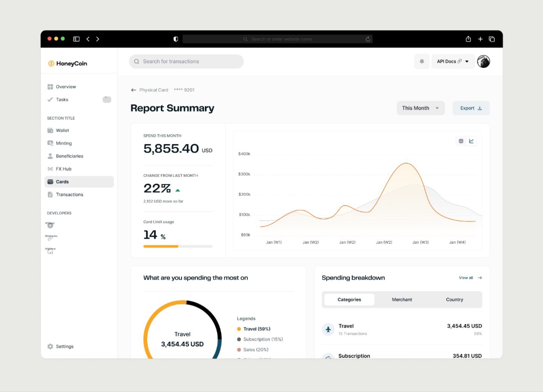This screenshot has height=392, width=543.
Task: Go back in browser history
Action: tap(88, 39)
